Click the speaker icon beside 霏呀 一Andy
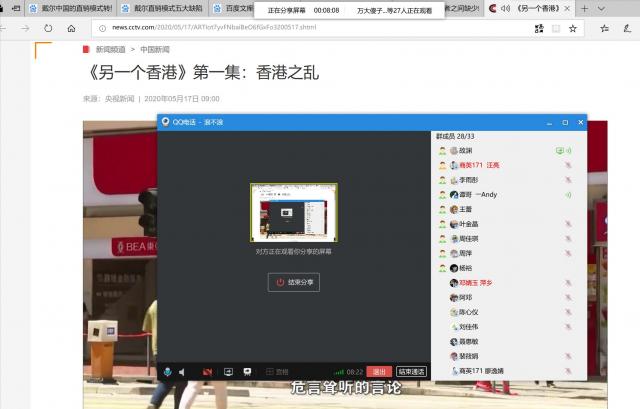Viewport: 640px width, 409px height. click(567, 194)
